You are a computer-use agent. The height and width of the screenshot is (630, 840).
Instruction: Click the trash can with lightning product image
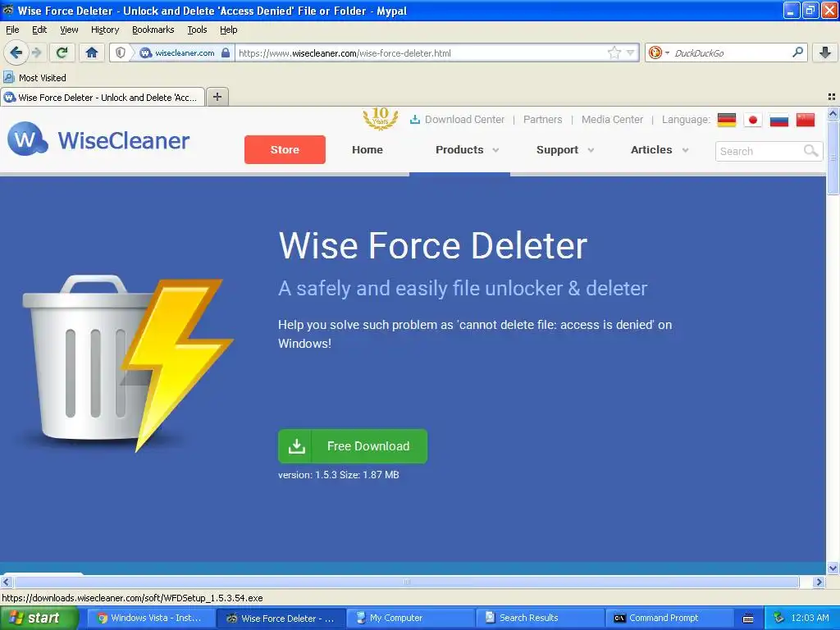pos(127,363)
